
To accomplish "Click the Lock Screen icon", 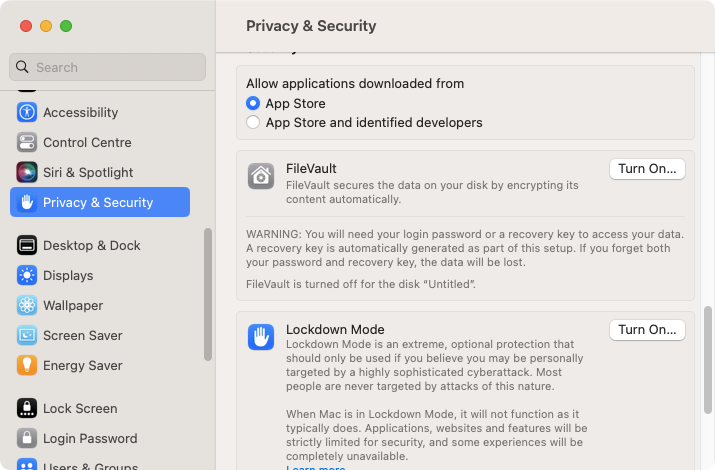I will 27,408.
